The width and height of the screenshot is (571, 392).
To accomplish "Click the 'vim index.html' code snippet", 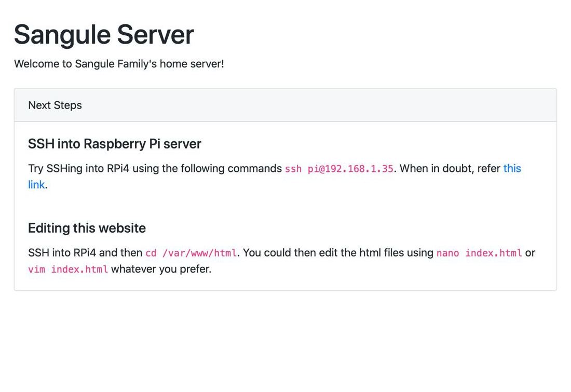I will click(68, 270).
